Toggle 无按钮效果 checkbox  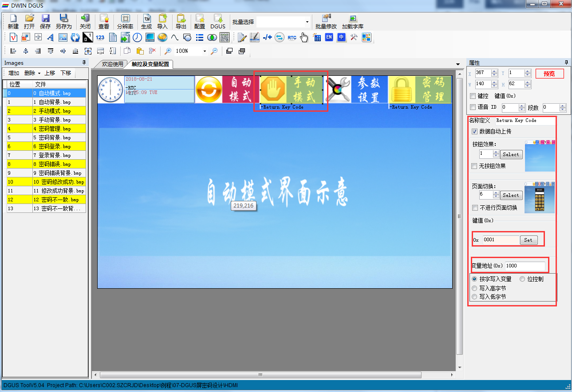coord(475,166)
